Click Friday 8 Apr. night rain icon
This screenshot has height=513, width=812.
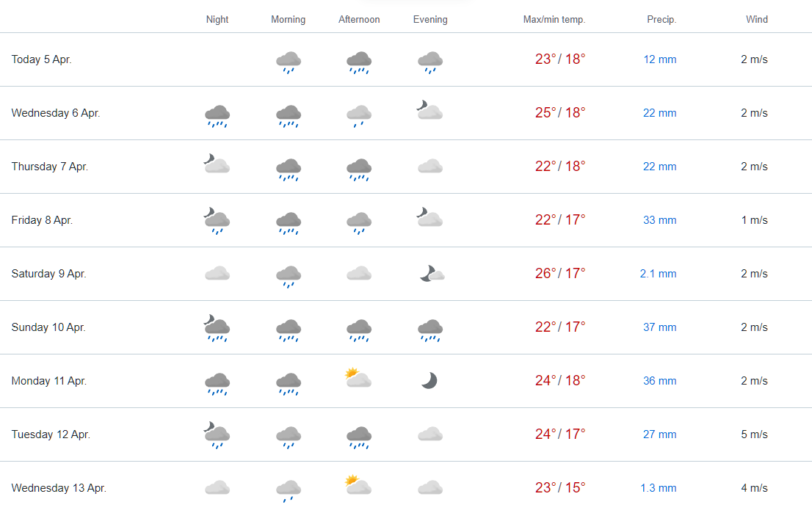[217, 221]
